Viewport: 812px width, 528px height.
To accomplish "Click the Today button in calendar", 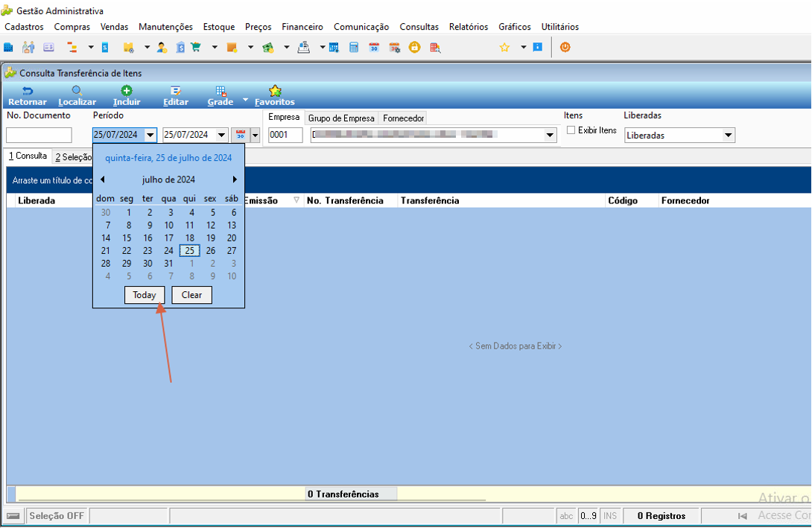I will pos(145,295).
